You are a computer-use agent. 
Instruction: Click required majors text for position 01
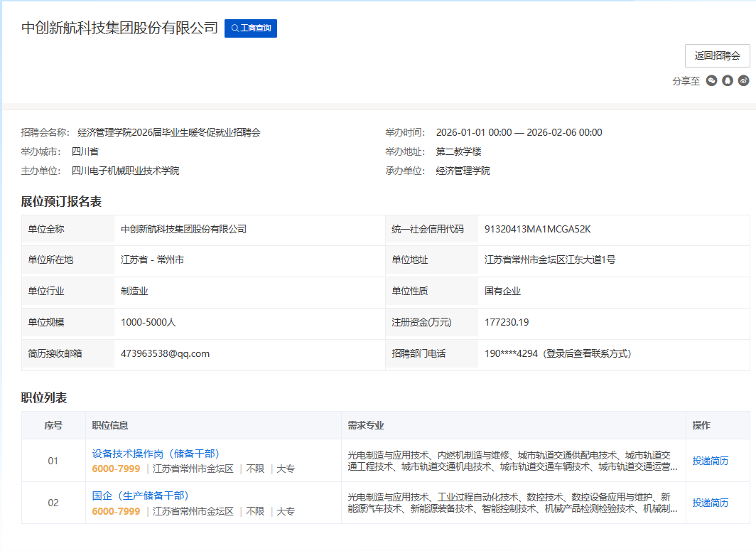512,461
